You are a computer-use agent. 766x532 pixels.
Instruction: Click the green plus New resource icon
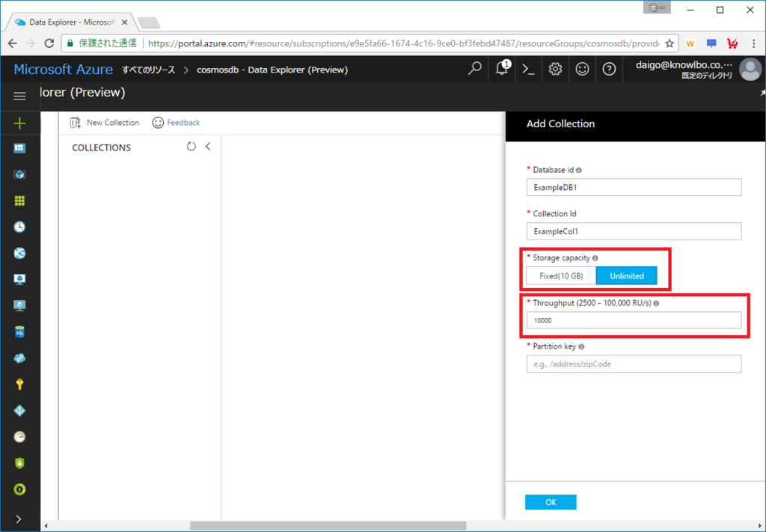click(19, 123)
